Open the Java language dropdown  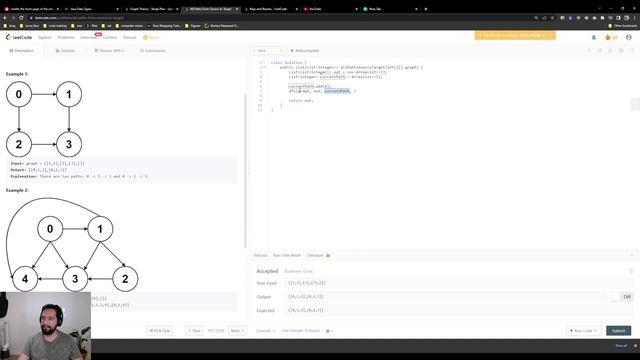268,51
